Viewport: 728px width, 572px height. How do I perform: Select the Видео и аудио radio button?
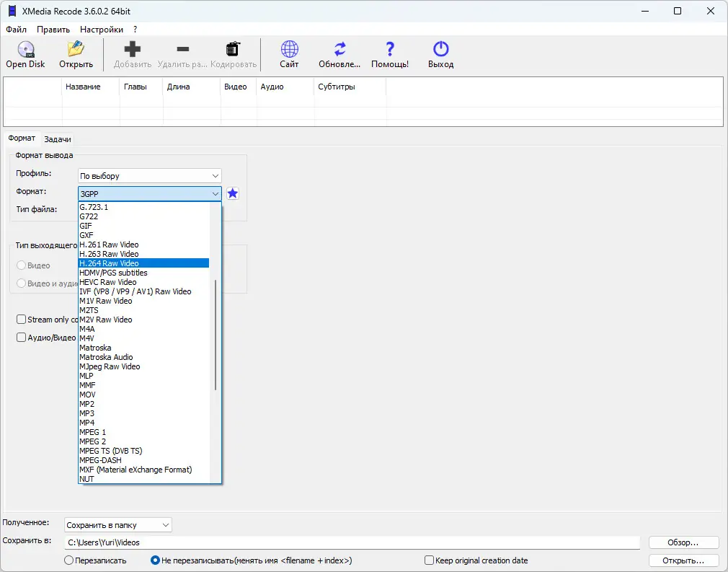point(21,283)
